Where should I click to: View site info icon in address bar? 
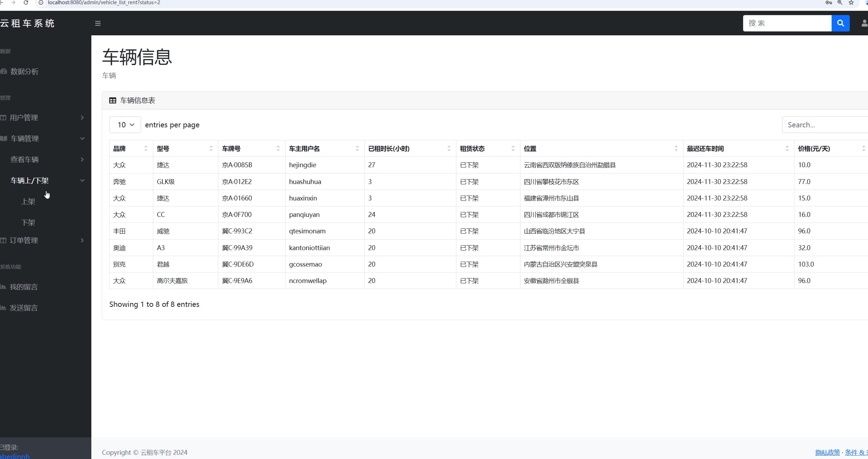[x=41, y=3]
